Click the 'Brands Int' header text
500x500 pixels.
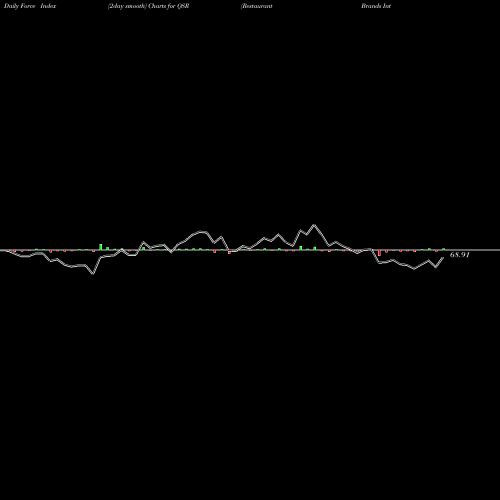pyautogui.click(x=376, y=6)
